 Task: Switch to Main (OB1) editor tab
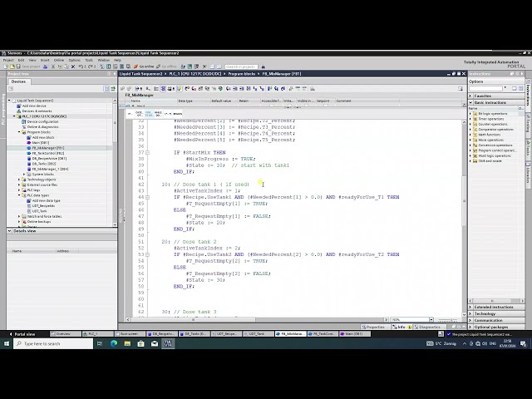(x=354, y=334)
